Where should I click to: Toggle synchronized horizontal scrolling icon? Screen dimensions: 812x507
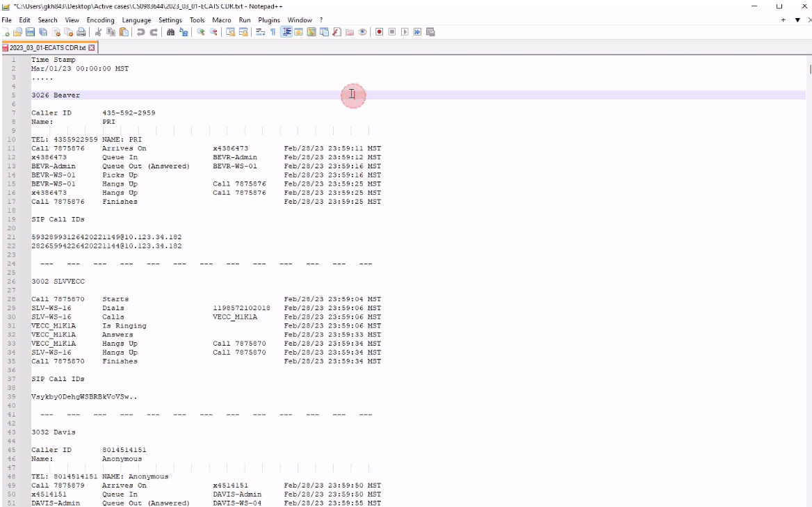243,32
